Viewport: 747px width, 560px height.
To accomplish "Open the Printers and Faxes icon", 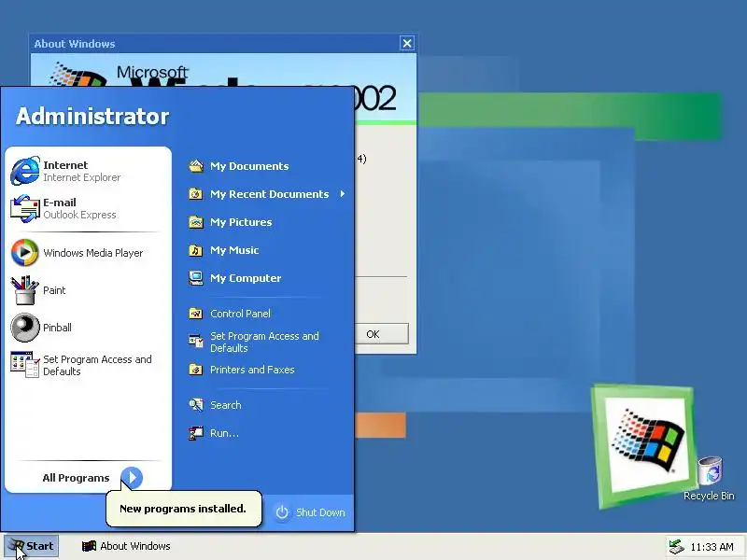I will pyautogui.click(x=196, y=370).
